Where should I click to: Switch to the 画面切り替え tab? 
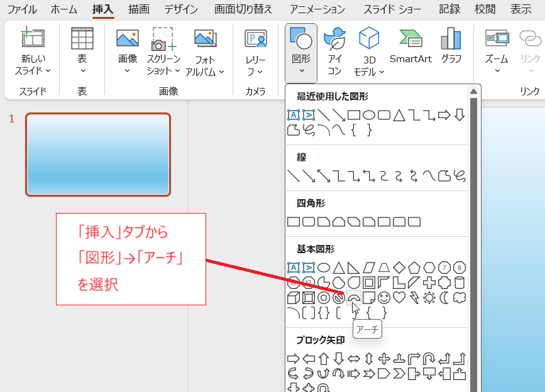click(243, 9)
